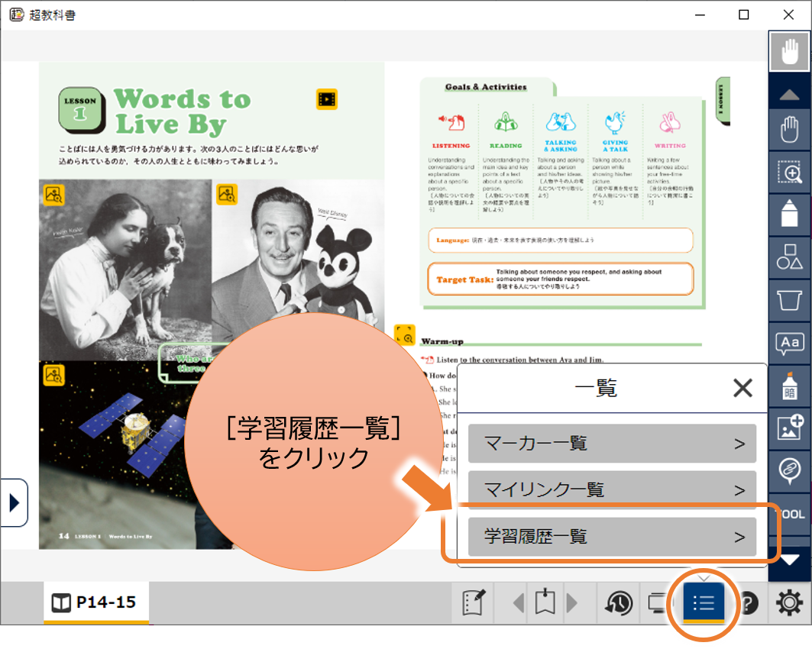Add a bookmark with bookmark icon
812x649 pixels.
(545, 602)
